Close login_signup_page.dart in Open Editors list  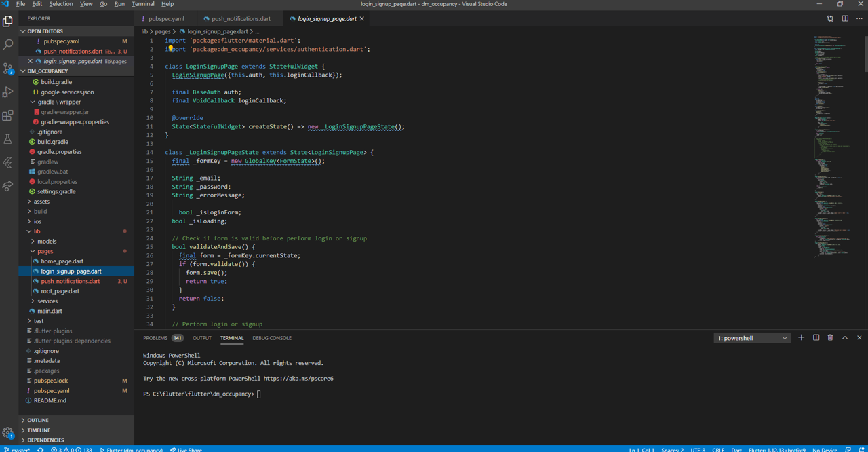[x=30, y=61]
